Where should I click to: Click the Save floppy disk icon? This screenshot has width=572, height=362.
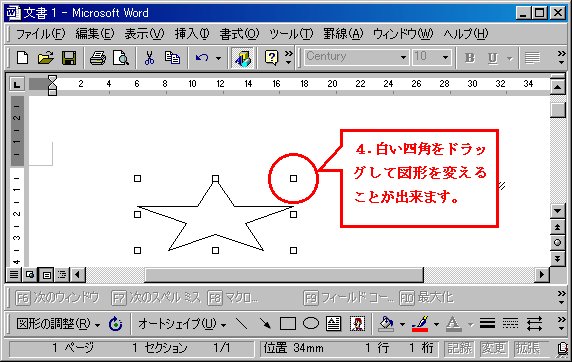(69, 58)
